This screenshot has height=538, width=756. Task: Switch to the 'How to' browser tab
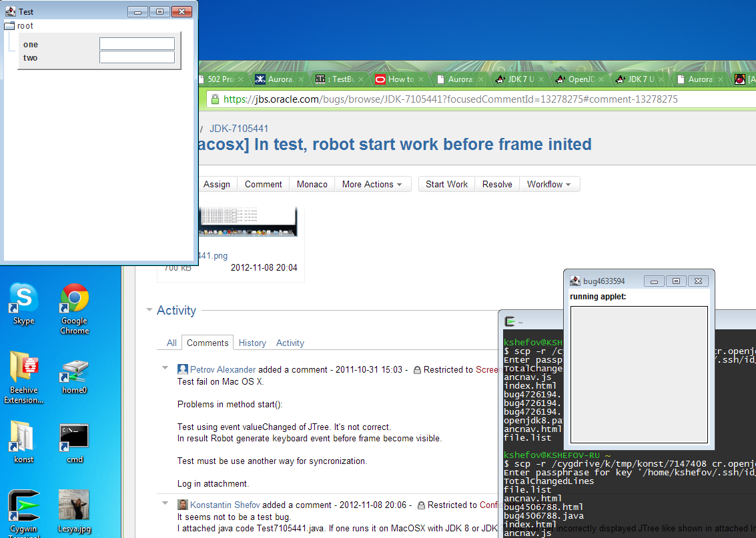click(401, 79)
